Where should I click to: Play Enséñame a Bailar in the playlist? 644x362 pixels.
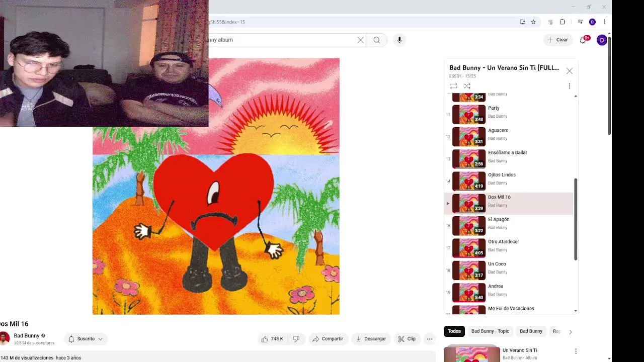[509, 159]
